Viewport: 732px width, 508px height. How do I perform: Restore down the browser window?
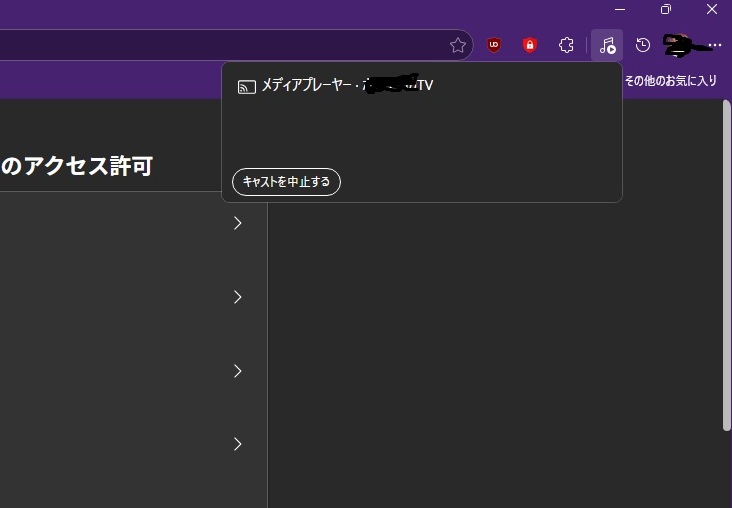666,9
